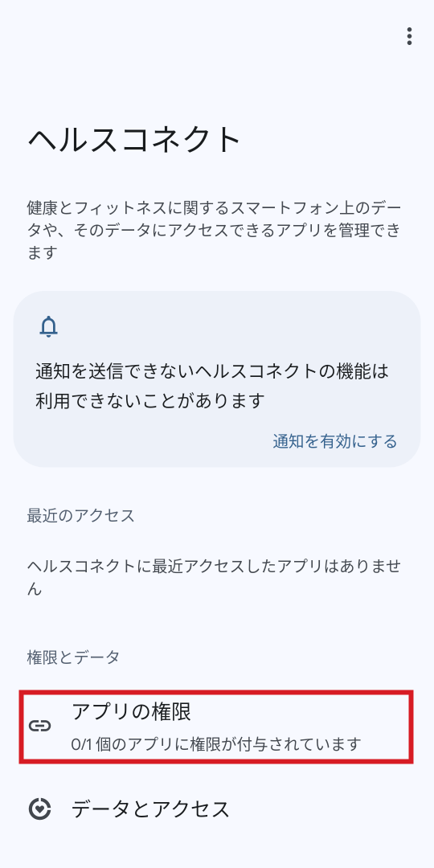Screen dimensions: 434x868
Task: Click the chain link icon beside アプリの権限
Action: coord(40,726)
